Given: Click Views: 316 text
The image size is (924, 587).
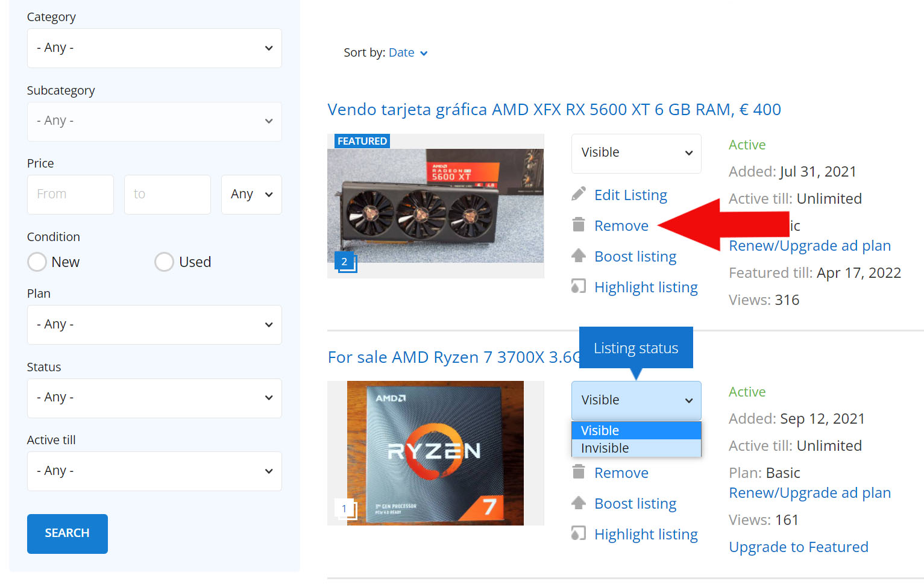Looking at the screenshot, I should pyautogui.click(x=764, y=300).
